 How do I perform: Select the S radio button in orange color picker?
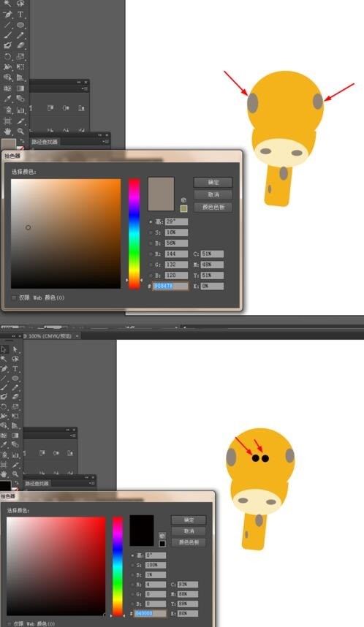coord(151,232)
